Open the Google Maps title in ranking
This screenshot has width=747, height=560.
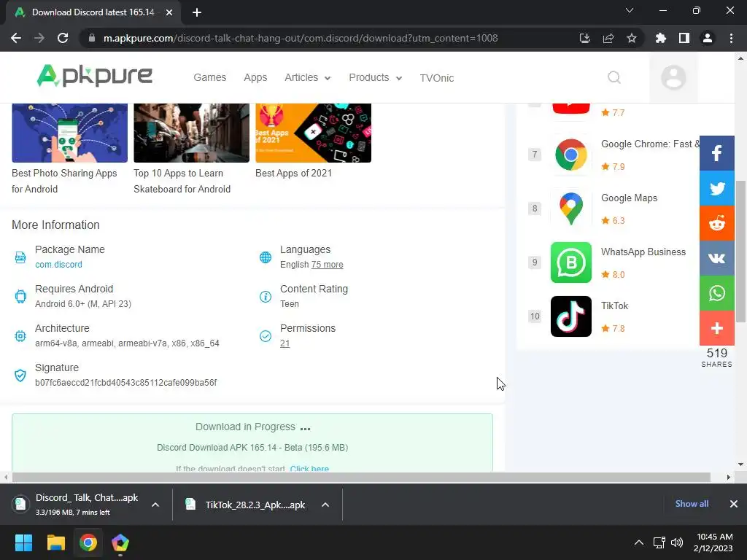[629, 198]
